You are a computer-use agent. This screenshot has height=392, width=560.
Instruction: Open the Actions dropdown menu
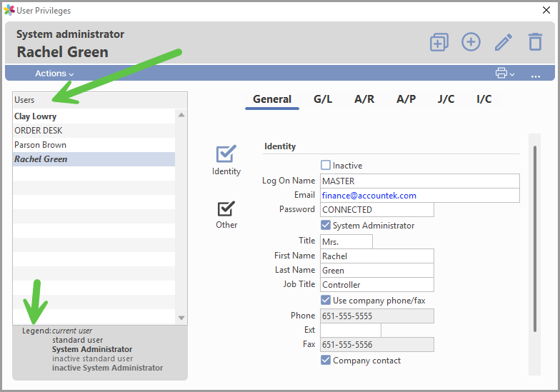(x=54, y=73)
